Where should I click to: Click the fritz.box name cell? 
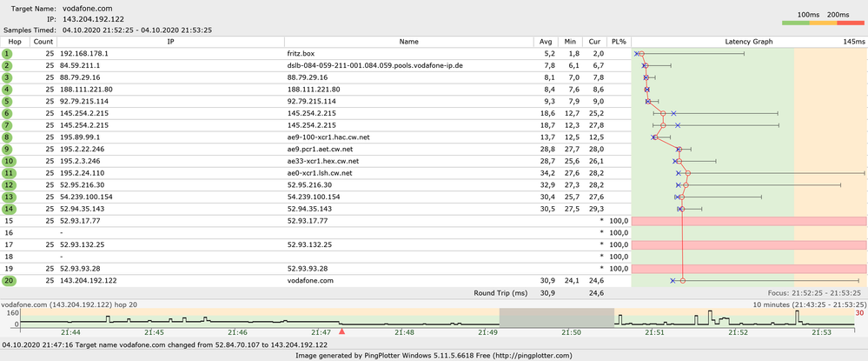tap(301, 54)
